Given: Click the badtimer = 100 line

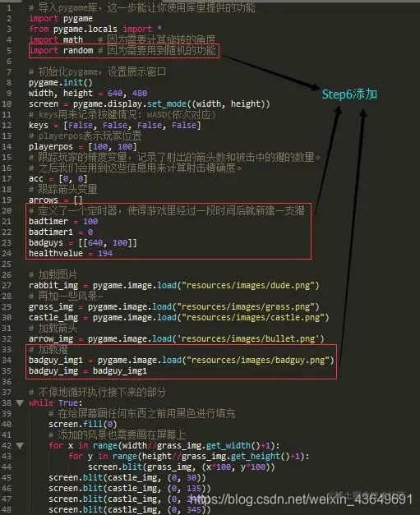Looking at the screenshot, I should 63,222.
